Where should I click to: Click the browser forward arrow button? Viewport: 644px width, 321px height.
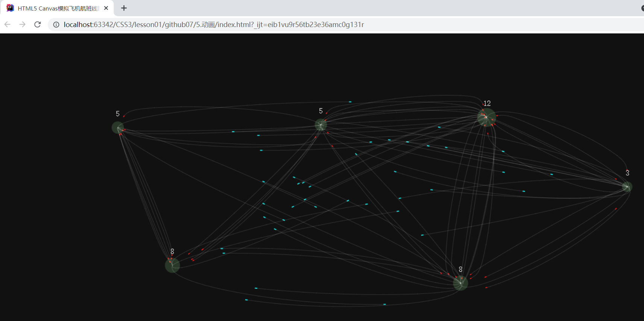click(23, 24)
